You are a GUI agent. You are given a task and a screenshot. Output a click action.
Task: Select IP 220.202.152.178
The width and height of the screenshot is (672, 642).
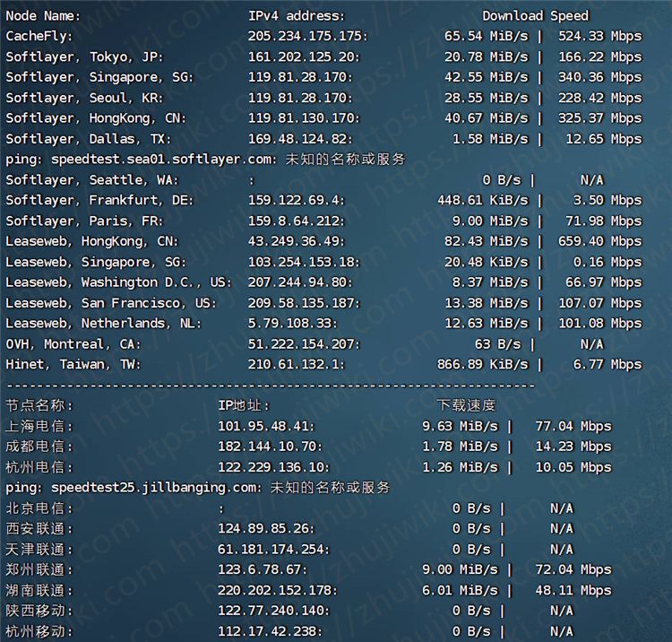point(278,591)
